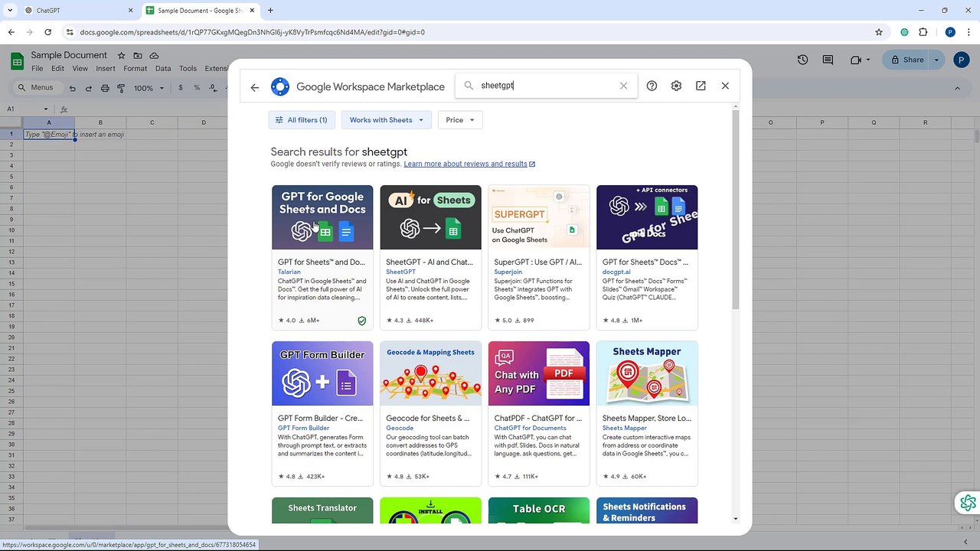Collapse the Sheets toolbar chevron
Image resolution: width=980 pixels, height=551 pixels.
[957, 88]
